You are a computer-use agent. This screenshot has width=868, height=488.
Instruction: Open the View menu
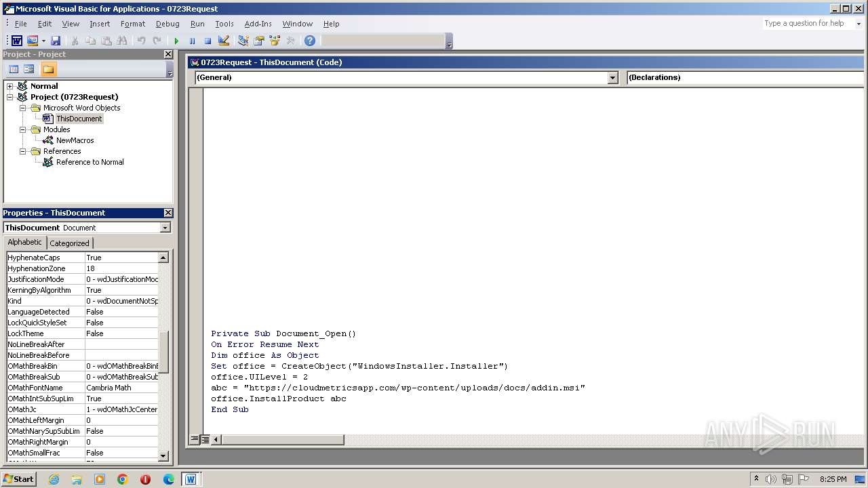[71, 24]
